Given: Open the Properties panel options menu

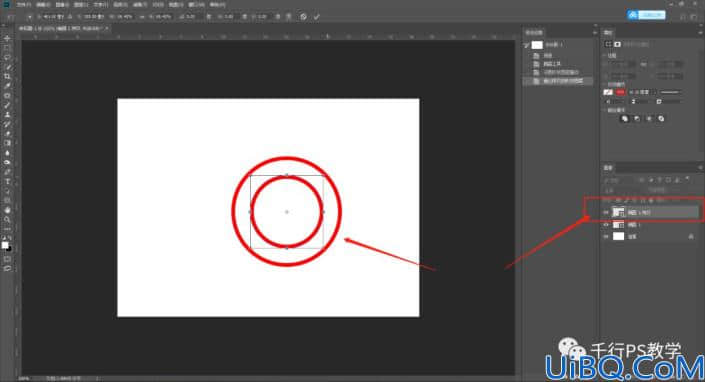Looking at the screenshot, I should point(701,32).
